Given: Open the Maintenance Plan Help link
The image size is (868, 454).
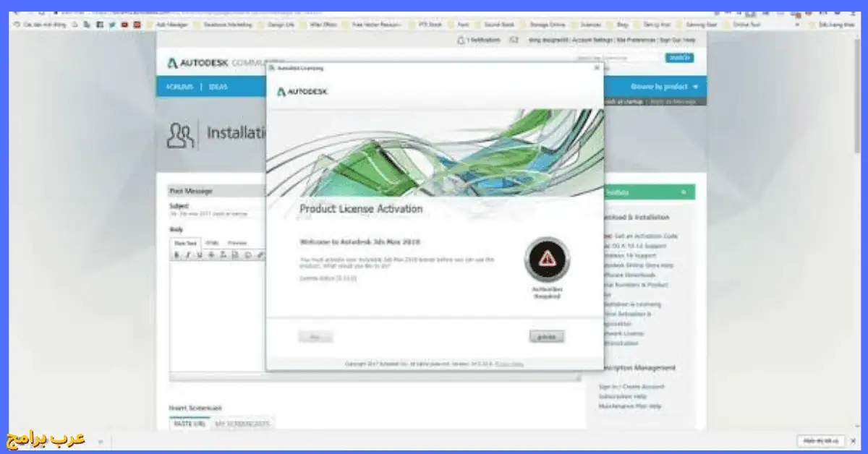Looking at the screenshot, I should (629, 406).
